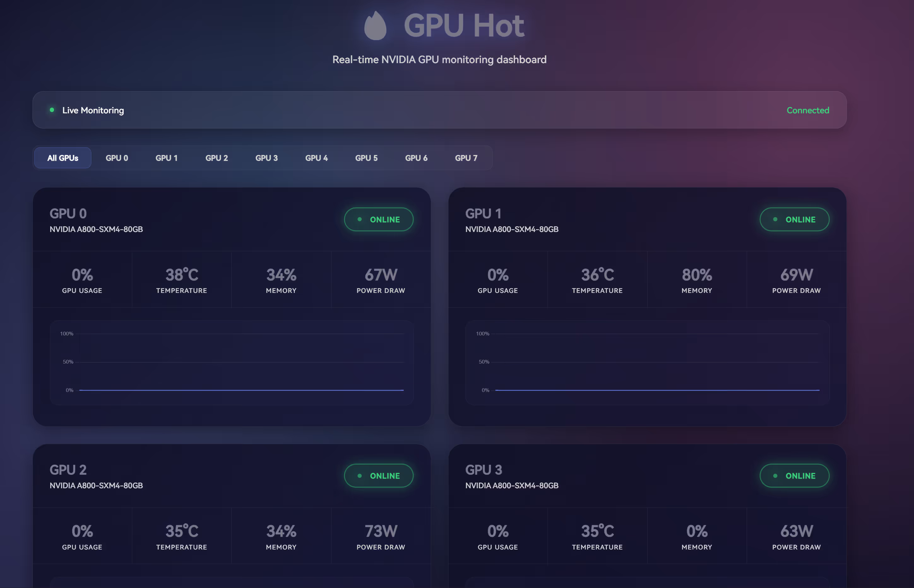Click GPU 0 usage history chart
The image size is (914, 588).
[x=232, y=363]
